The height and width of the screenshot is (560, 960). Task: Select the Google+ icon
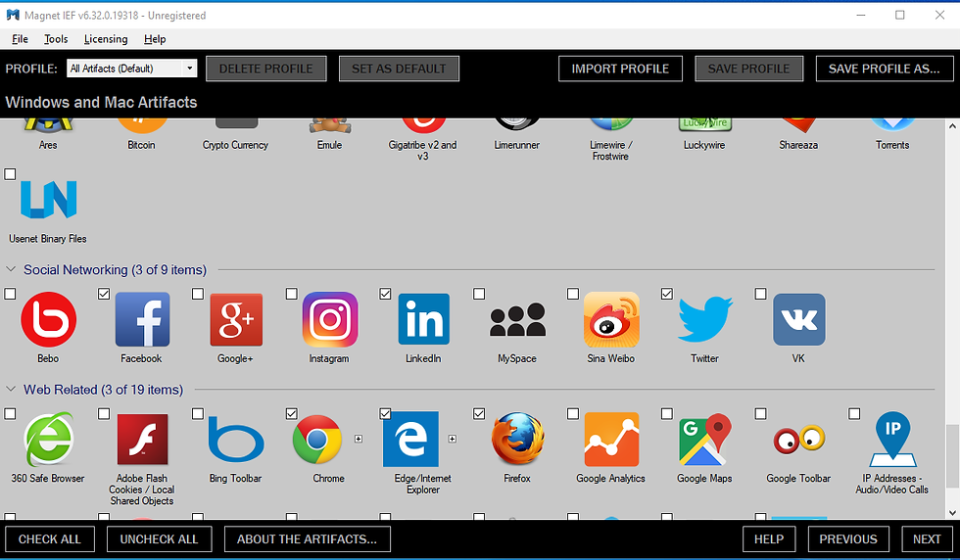click(236, 319)
